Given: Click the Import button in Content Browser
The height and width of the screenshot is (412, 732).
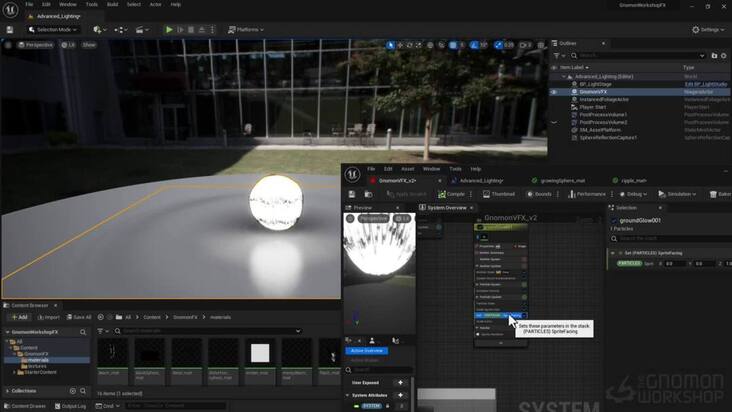Looking at the screenshot, I should tap(48, 317).
